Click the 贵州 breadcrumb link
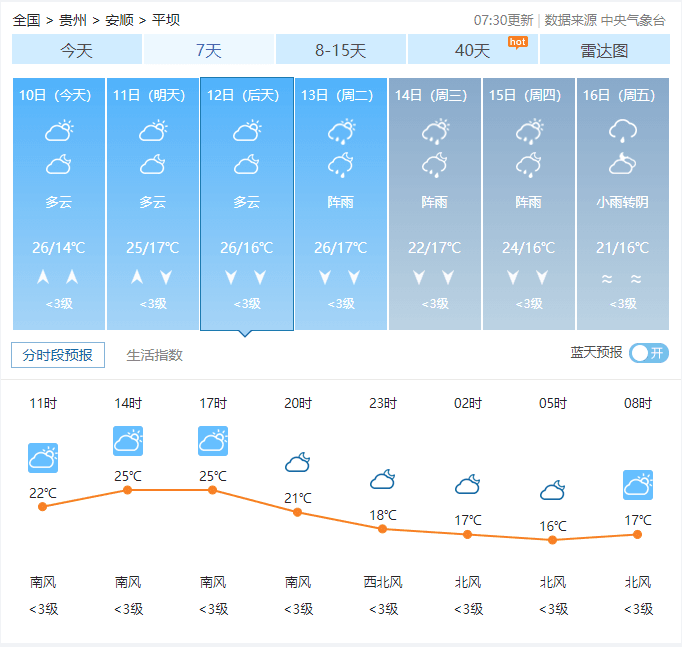 pos(73,20)
